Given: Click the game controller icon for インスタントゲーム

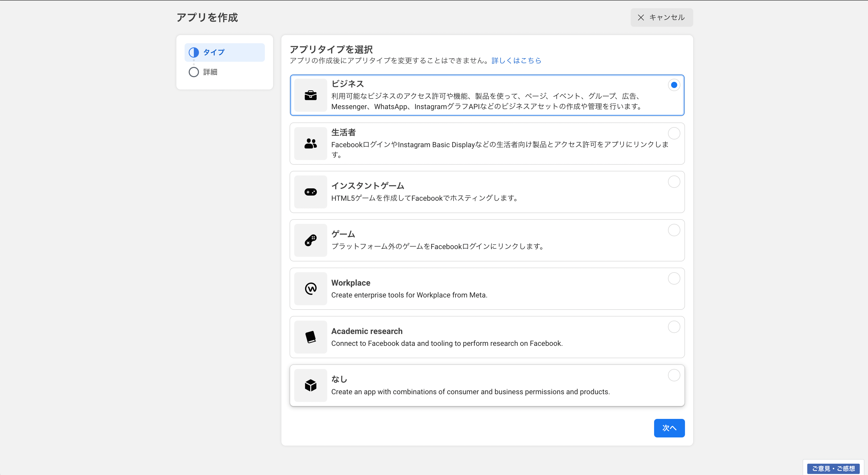Looking at the screenshot, I should tap(310, 192).
